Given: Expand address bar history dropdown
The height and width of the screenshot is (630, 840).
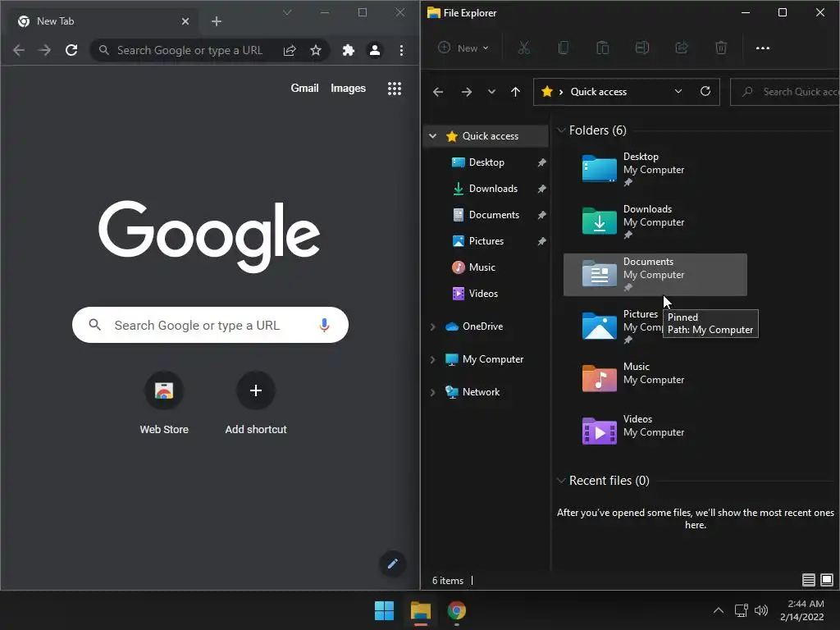Looking at the screenshot, I should (678, 92).
